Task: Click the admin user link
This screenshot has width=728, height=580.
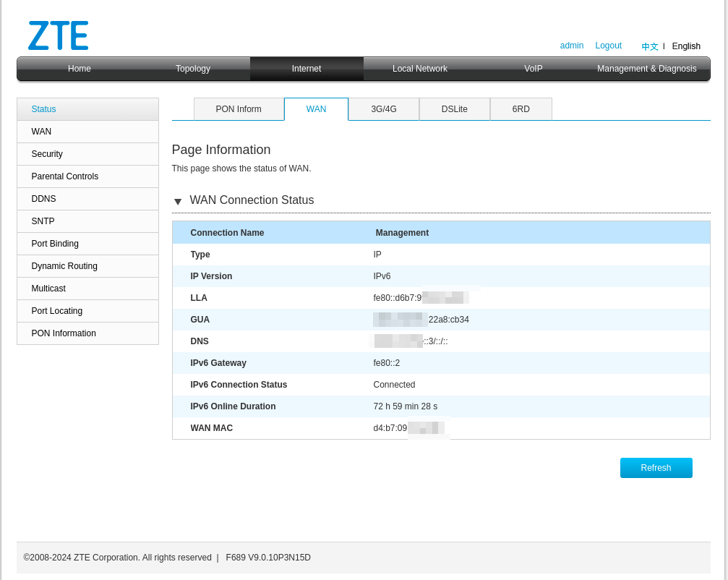Action: coord(571,46)
